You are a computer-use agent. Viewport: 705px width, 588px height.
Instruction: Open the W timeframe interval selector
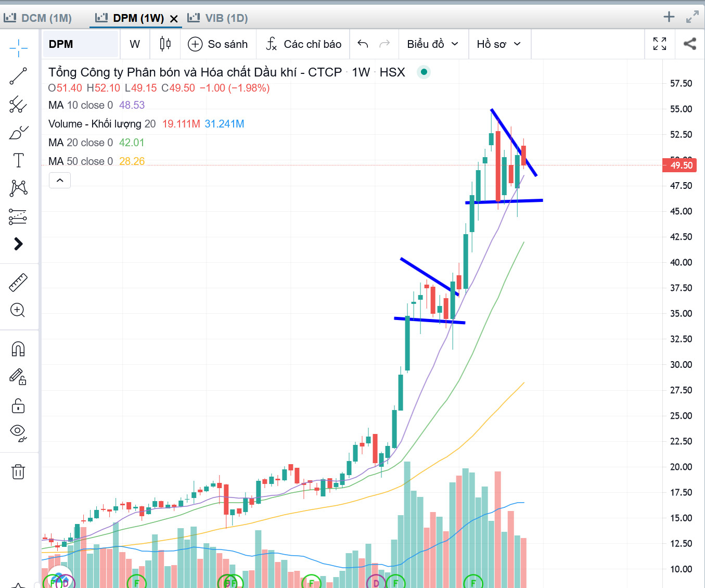click(x=135, y=44)
